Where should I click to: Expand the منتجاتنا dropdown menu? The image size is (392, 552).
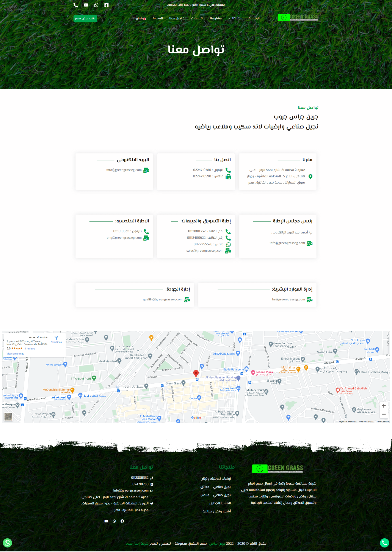(235, 18)
